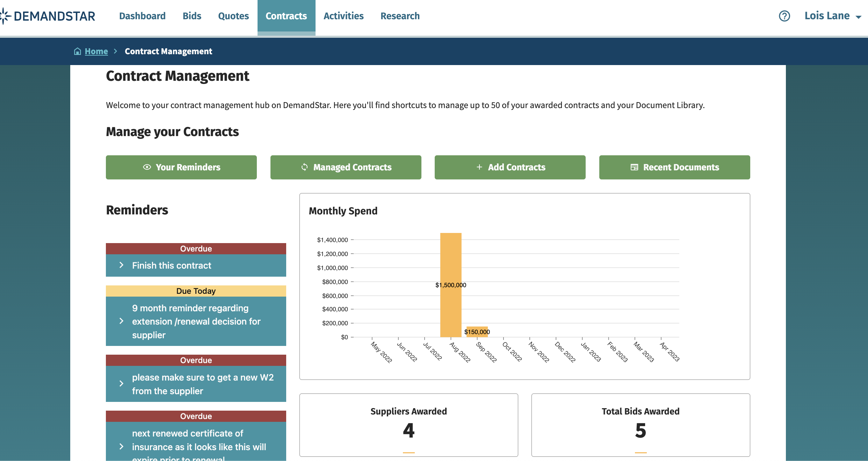Screen dimensions: 868x461
Task: Expand the 'Finish this contract' reminder
Action: click(x=122, y=265)
